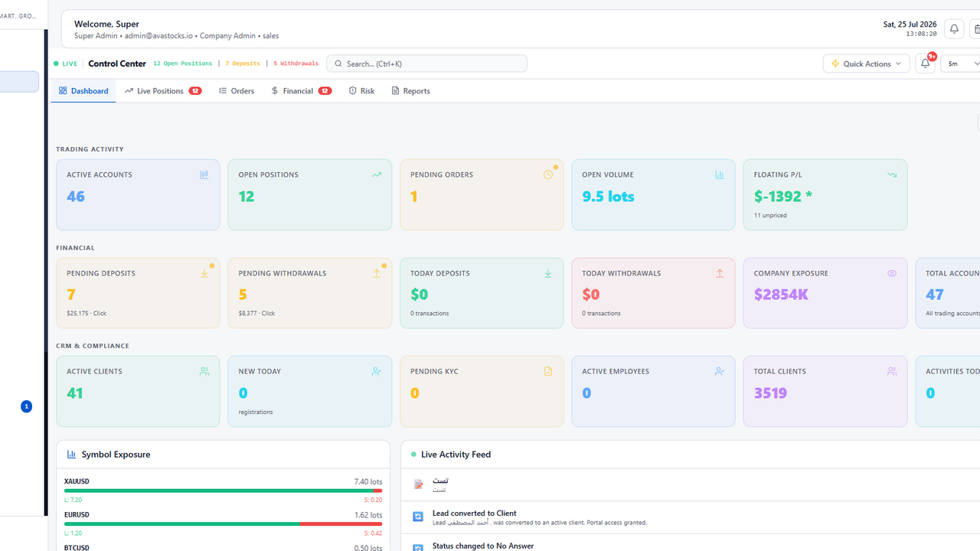Click the Status changed to No Answer feed icon

tap(418, 547)
